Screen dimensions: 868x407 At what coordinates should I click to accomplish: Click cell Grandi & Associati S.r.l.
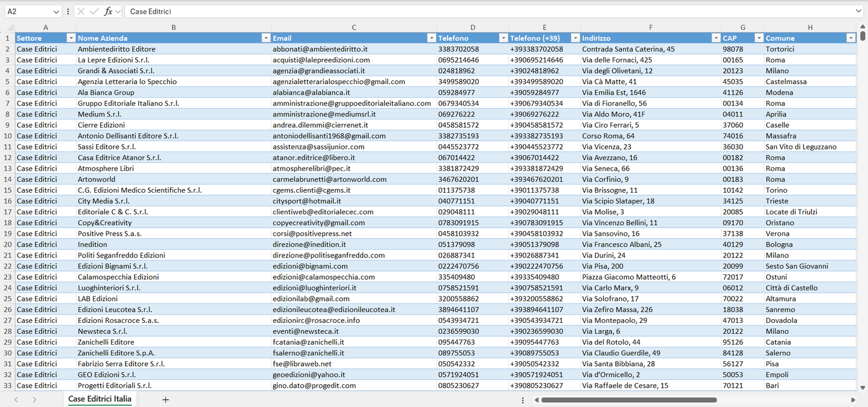[174, 70]
